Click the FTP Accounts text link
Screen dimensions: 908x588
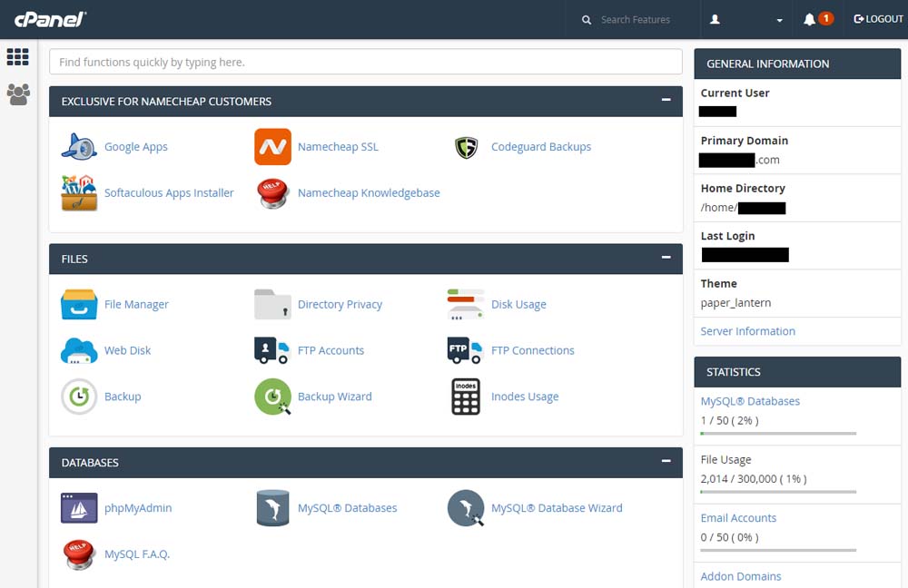331,351
